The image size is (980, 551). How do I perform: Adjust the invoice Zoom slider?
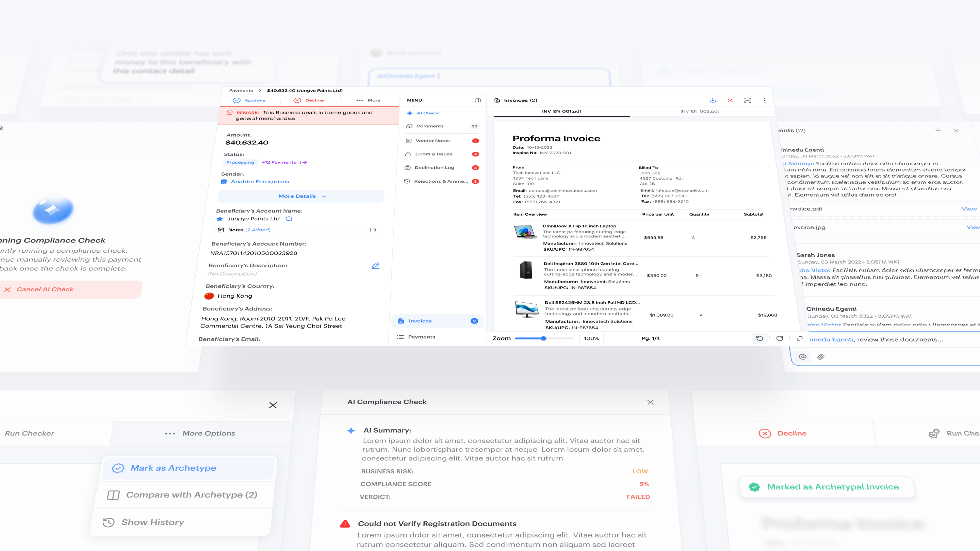[x=544, y=338]
